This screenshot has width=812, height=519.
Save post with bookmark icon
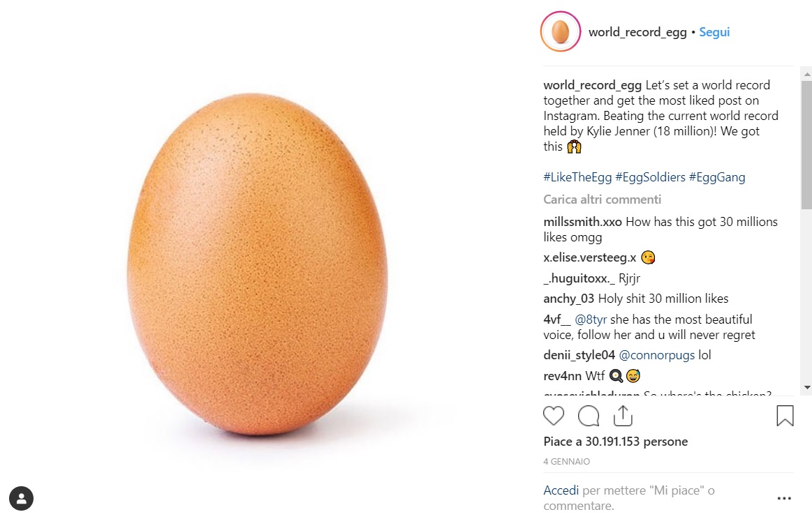tap(785, 416)
